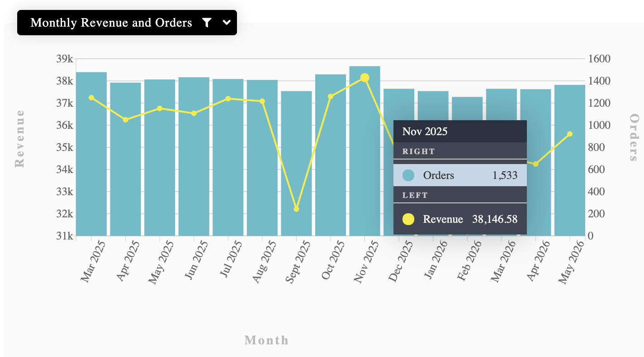Image resolution: width=644 pixels, height=357 pixels.
Task: Select the Jul 2025 revenue line point
Action: click(228, 99)
